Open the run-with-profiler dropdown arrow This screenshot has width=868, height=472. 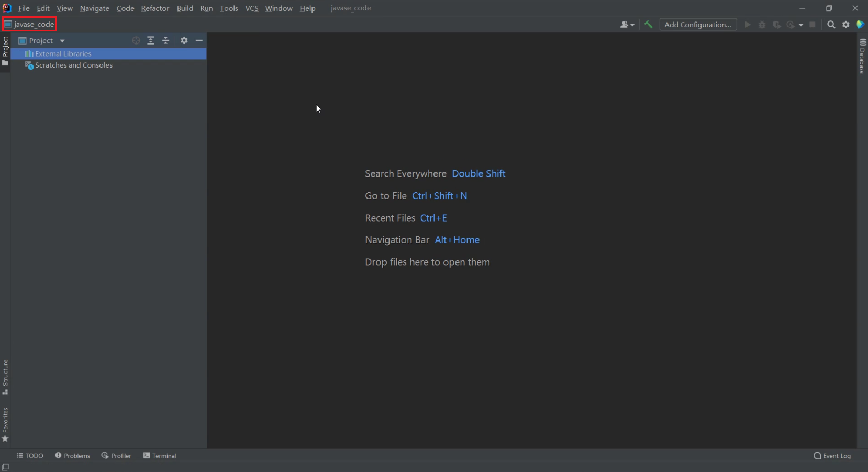(800, 25)
